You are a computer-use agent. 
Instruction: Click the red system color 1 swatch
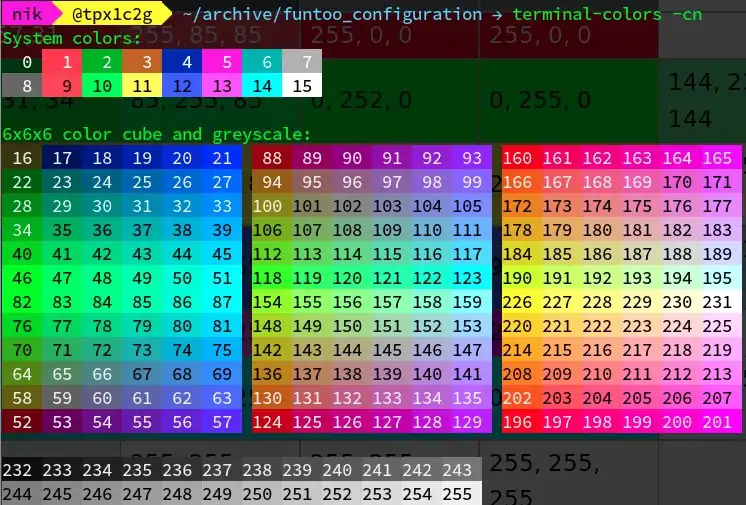pos(62,62)
